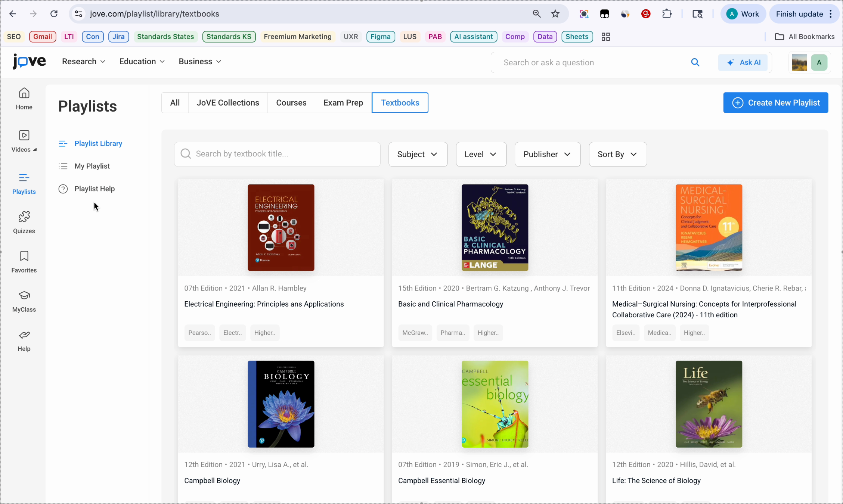Reload the current page
Viewport: 843px width, 504px height.
tap(54, 14)
